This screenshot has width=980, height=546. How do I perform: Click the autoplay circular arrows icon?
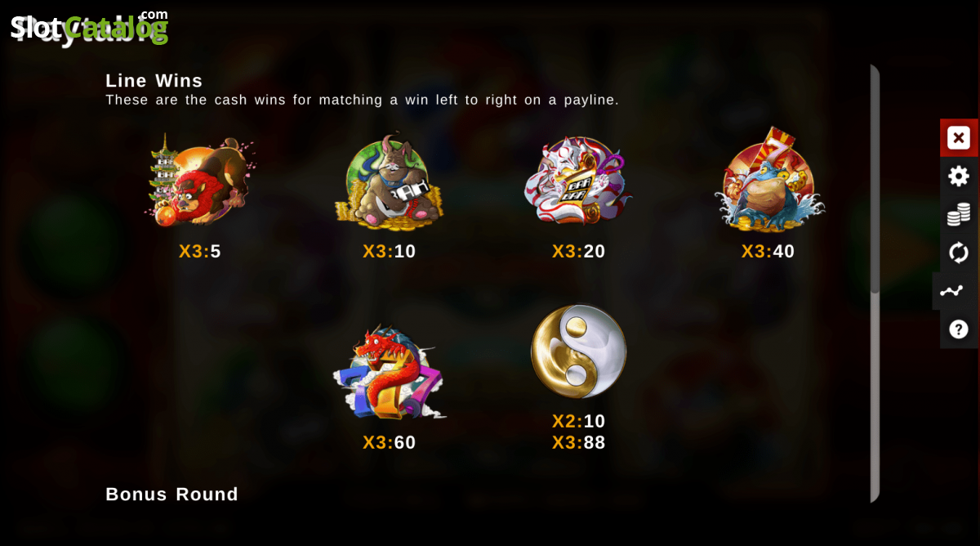959,253
